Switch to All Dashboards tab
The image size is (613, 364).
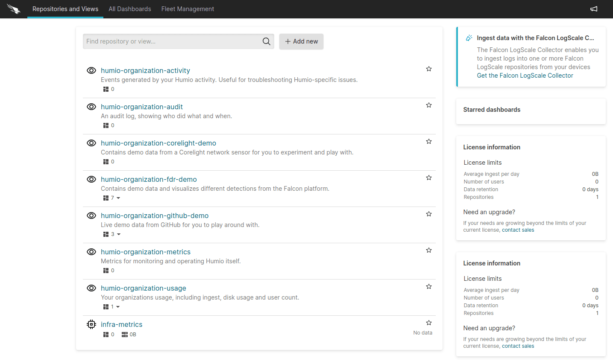click(x=130, y=9)
